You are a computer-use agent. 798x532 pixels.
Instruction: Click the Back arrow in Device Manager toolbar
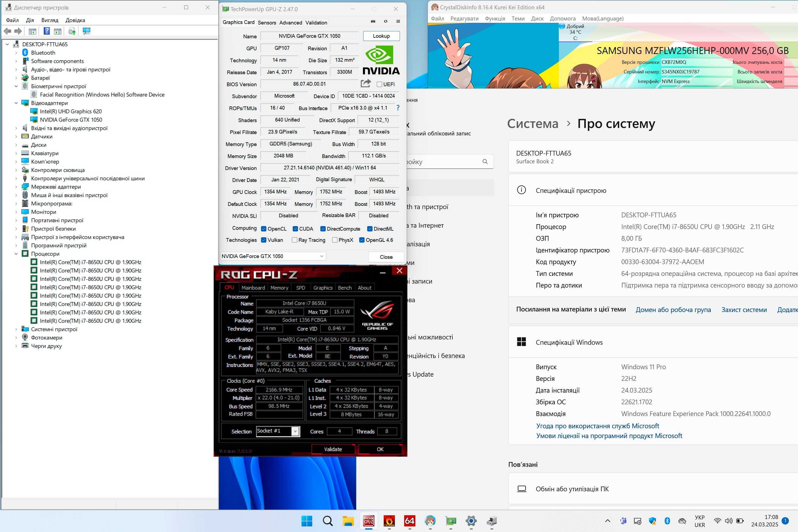tap(7, 31)
